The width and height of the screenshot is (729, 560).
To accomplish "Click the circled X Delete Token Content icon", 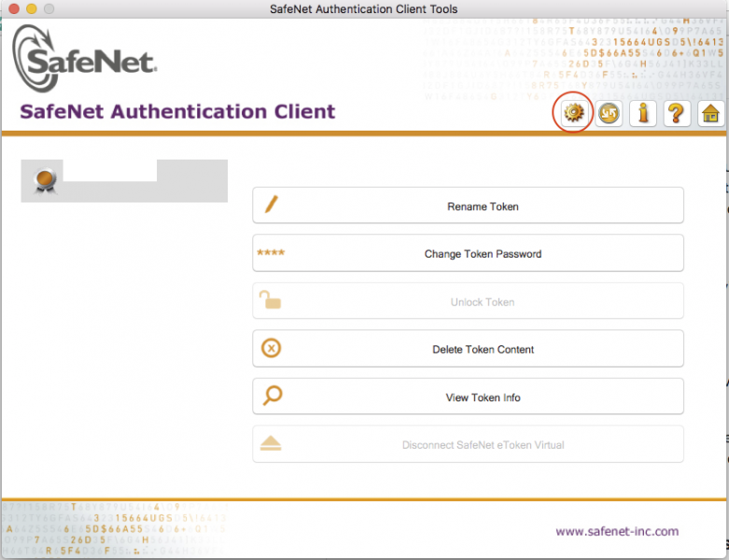I will (x=271, y=349).
